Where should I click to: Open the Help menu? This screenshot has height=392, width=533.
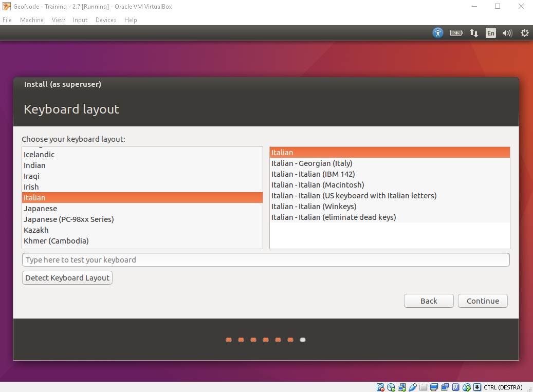[x=131, y=20]
